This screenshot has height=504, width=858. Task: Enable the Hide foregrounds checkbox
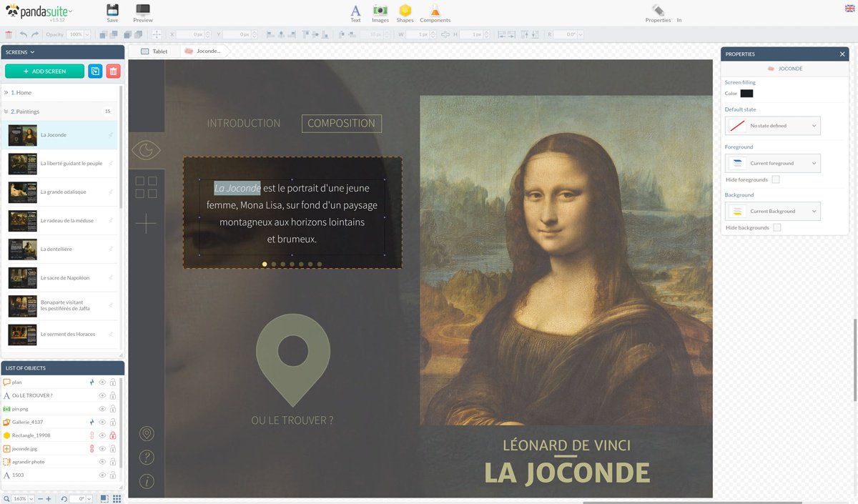pyautogui.click(x=776, y=179)
